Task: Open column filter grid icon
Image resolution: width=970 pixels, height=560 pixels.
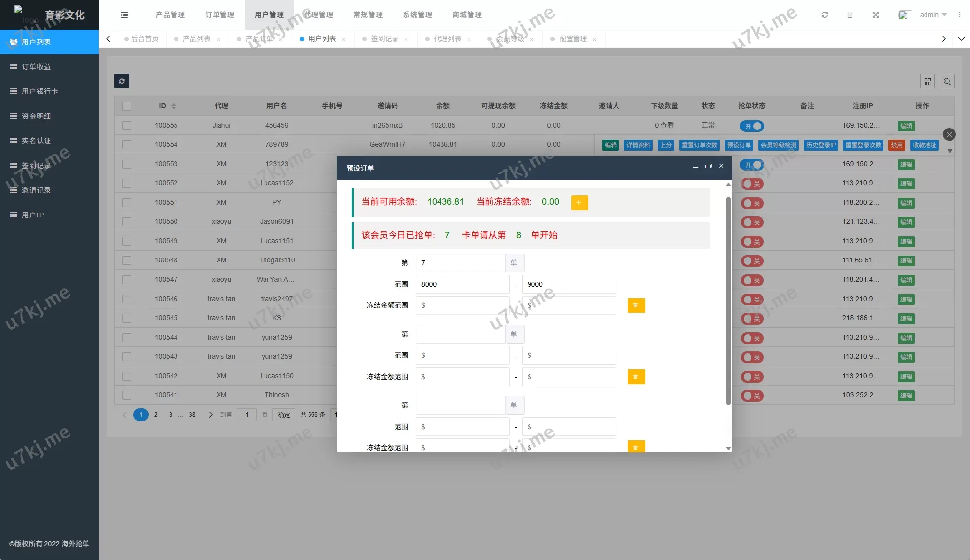Action: 927,81
